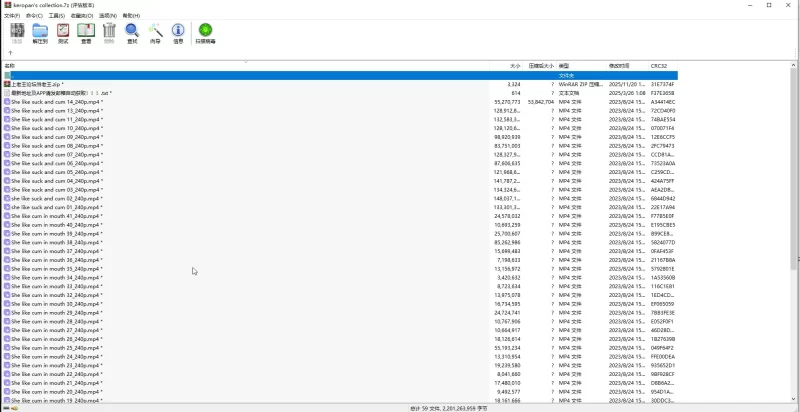The width and height of the screenshot is (800, 412).
Task: Click CRC32 value '424A75FF'
Action: (x=663, y=181)
